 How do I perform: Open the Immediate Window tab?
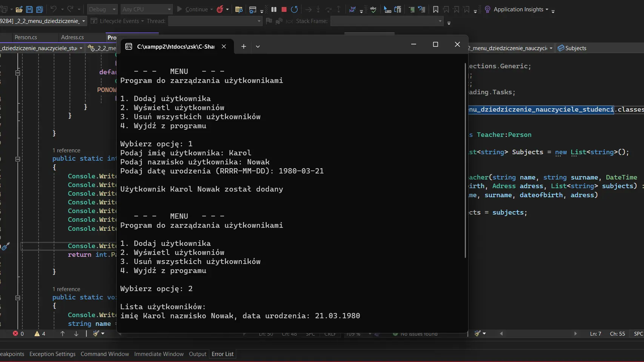pos(159,354)
